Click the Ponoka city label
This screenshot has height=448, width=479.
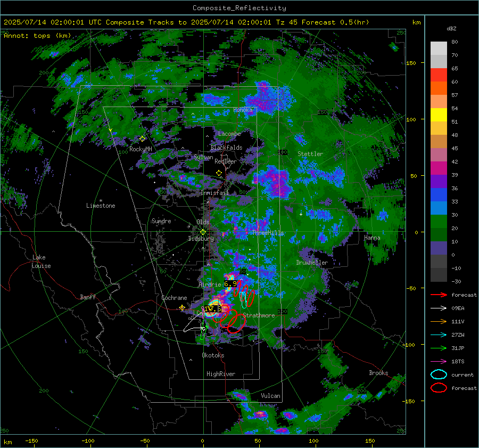click(x=243, y=110)
